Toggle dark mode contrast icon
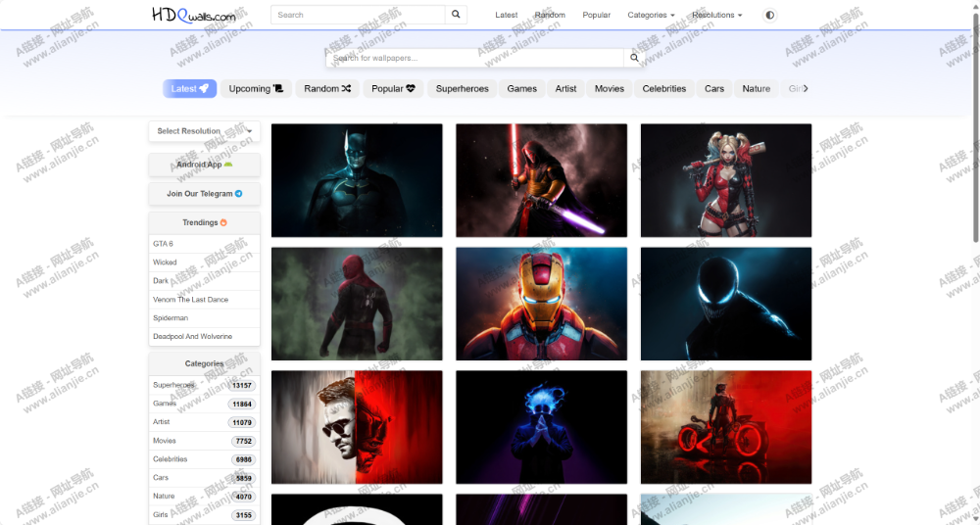This screenshot has height=525, width=980. click(769, 15)
